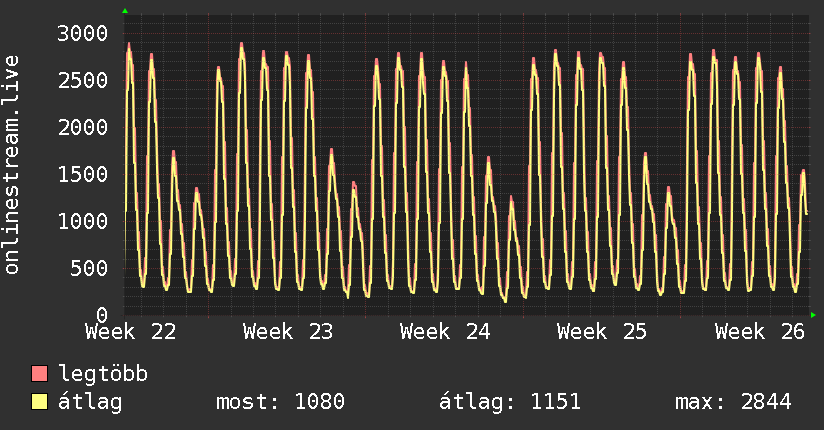The height and width of the screenshot is (430, 824).
Task: Click the 500 y-axis label
Action: 89,268
